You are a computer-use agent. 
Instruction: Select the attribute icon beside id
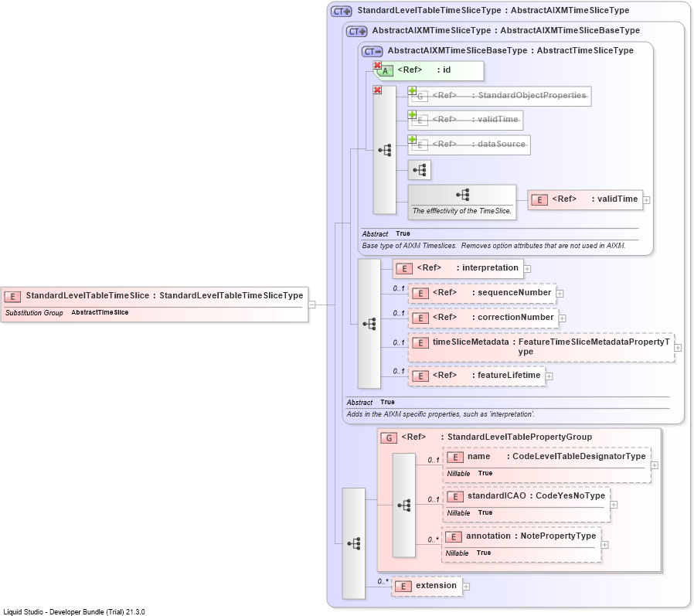coord(385,71)
